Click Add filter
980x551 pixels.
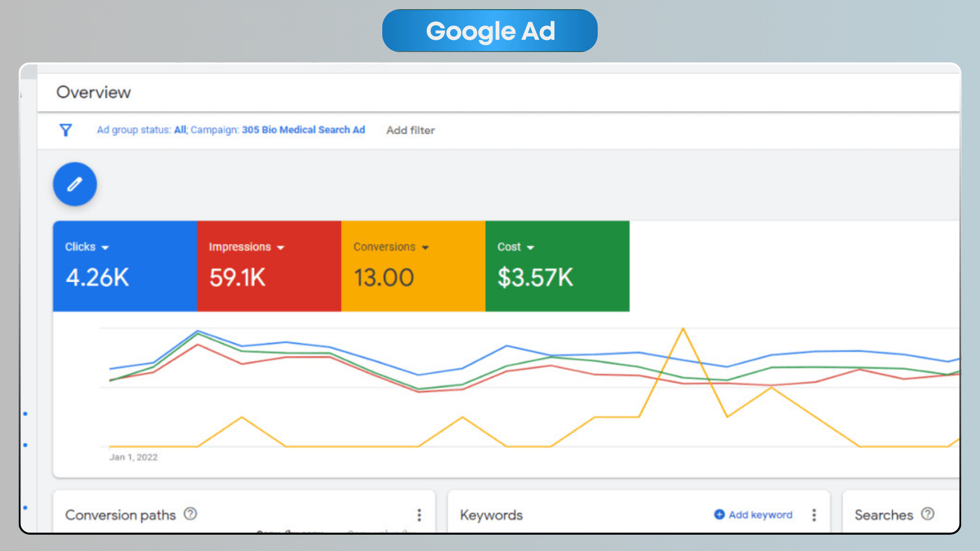click(410, 130)
